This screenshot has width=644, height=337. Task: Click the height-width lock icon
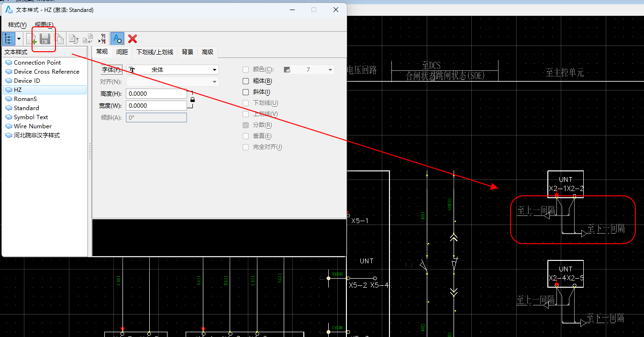(192, 100)
